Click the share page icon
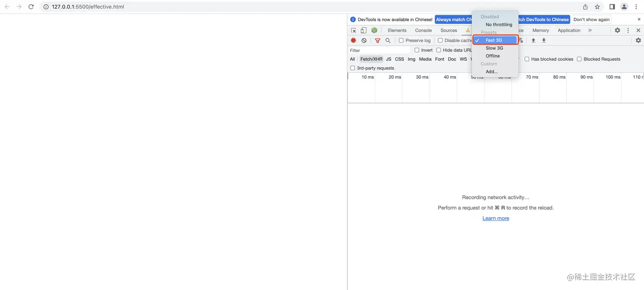This screenshot has width=644, height=290. pos(585,7)
